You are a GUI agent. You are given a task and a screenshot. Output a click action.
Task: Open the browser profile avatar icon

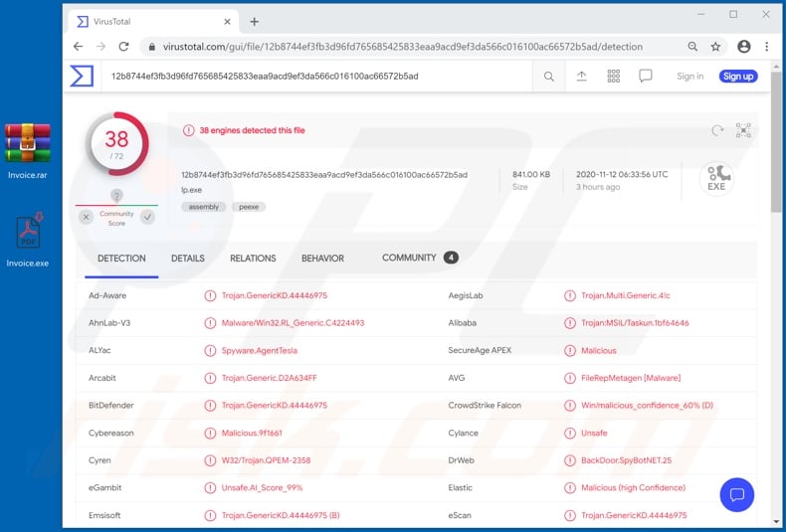point(744,47)
